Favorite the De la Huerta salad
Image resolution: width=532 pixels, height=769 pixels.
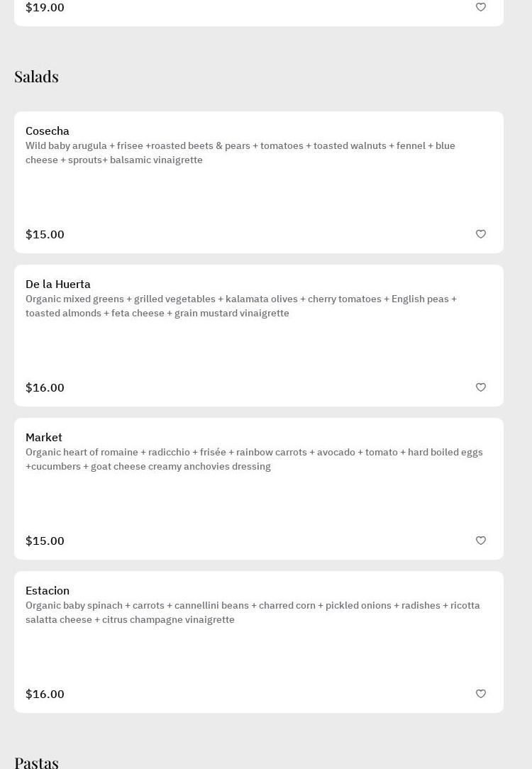[481, 387]
